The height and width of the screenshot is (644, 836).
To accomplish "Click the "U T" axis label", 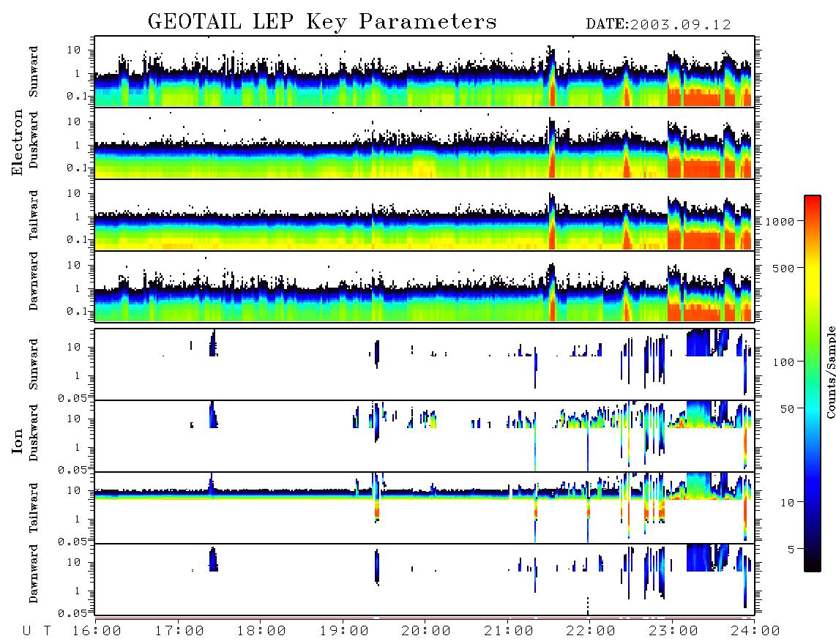I will pyautogui.click(x=37, y=631).
